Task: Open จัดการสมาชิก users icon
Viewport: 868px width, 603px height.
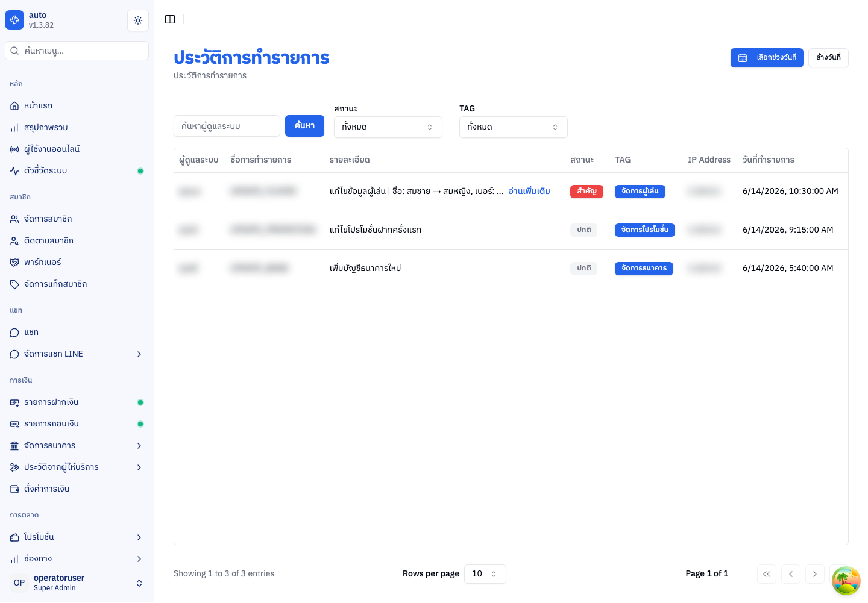Action: pos(14,219)
